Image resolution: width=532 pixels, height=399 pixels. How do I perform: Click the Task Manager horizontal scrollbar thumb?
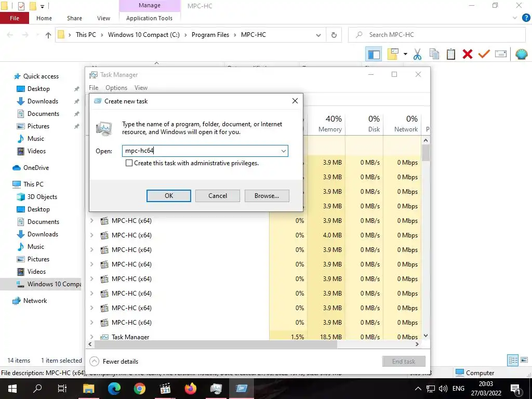point(216,344)
